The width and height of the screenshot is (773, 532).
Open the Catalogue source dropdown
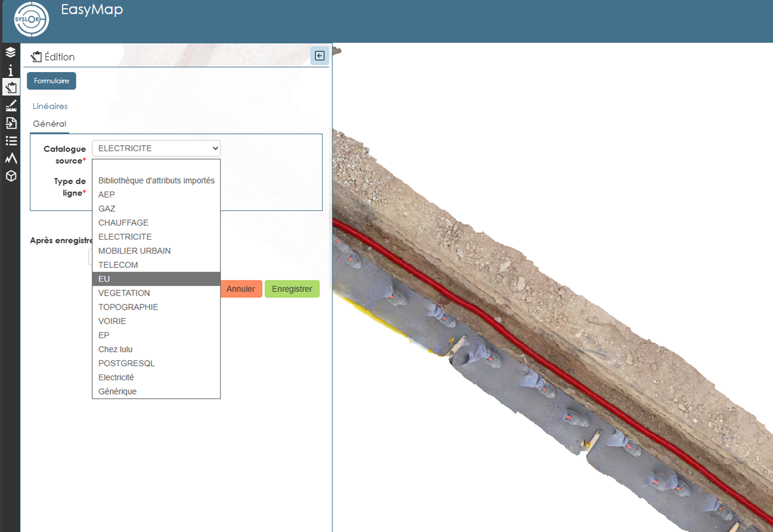click(156, 148)
